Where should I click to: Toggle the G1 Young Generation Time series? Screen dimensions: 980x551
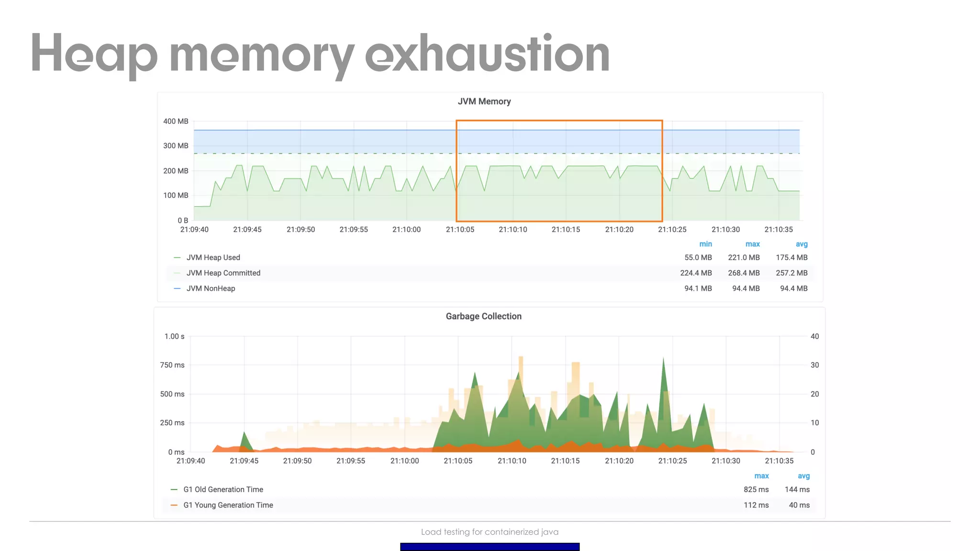228,505
